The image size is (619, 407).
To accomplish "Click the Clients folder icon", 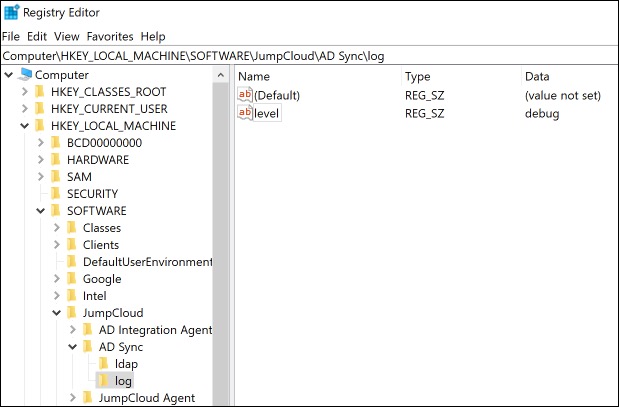I will coord(71,245).
